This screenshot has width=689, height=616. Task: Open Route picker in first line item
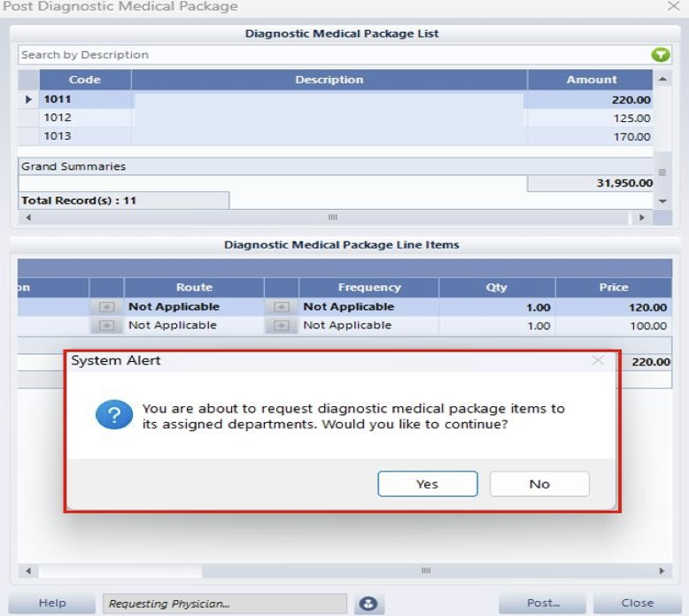click(106, 307)
